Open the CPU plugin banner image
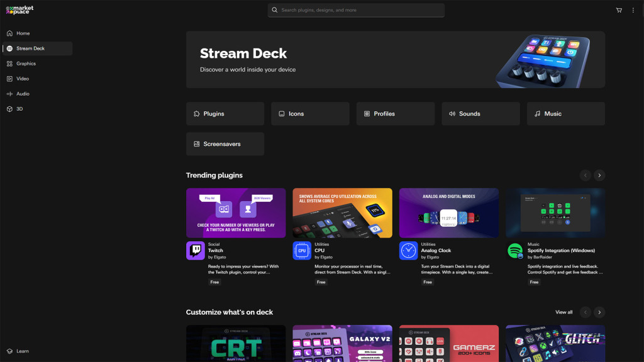 click(342, 213)
